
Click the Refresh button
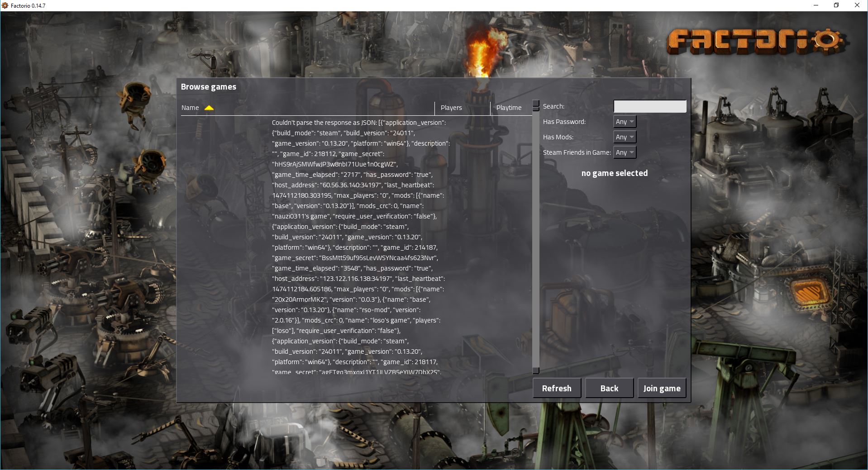[x=557, y=388]
